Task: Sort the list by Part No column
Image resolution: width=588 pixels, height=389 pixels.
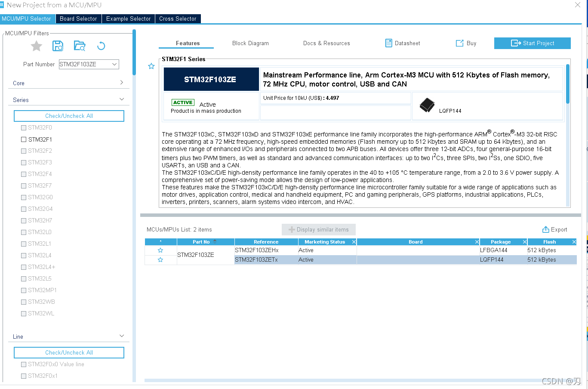Action: (206, 242)
